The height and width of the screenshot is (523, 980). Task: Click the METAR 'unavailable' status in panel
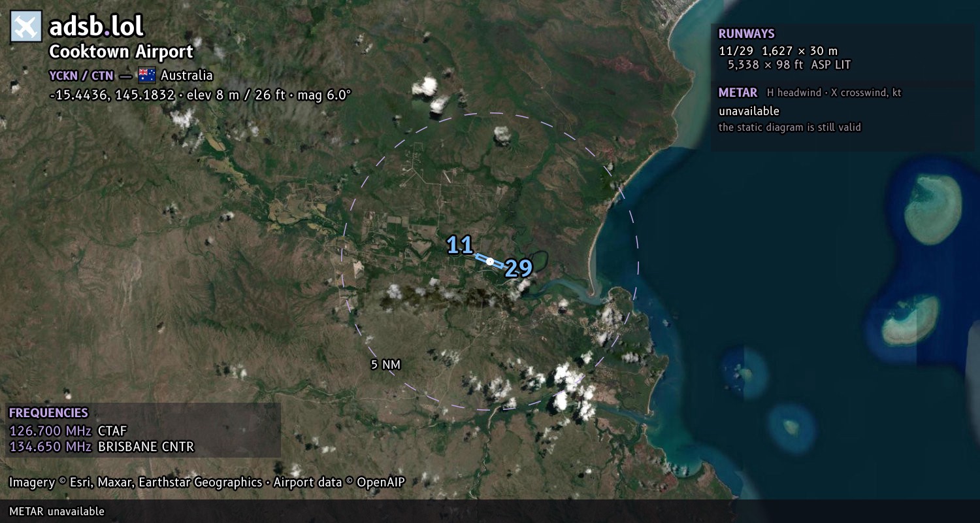pos(749,111)
